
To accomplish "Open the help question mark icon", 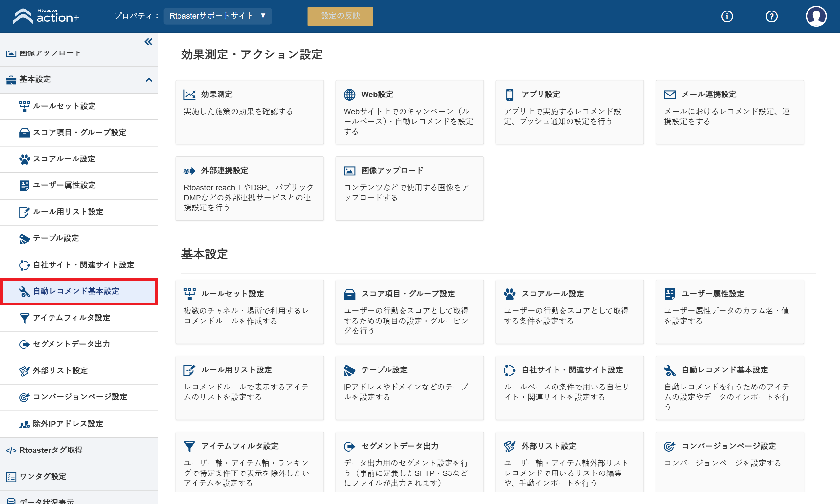I will coord(771,16).
